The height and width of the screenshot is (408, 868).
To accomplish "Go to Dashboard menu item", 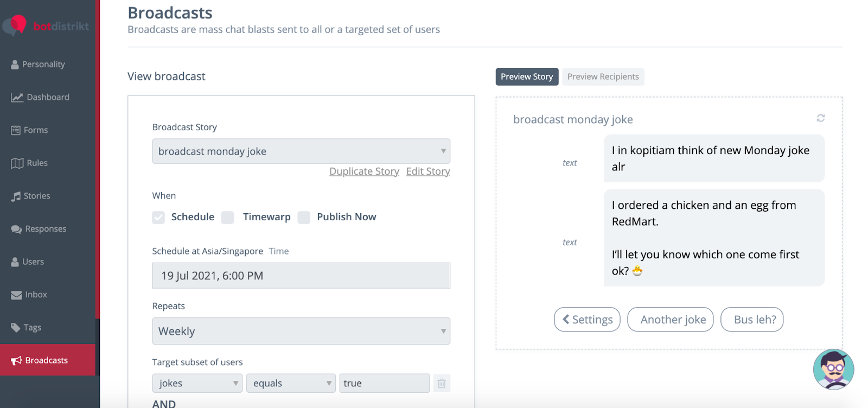I will (x=48, y=97).
